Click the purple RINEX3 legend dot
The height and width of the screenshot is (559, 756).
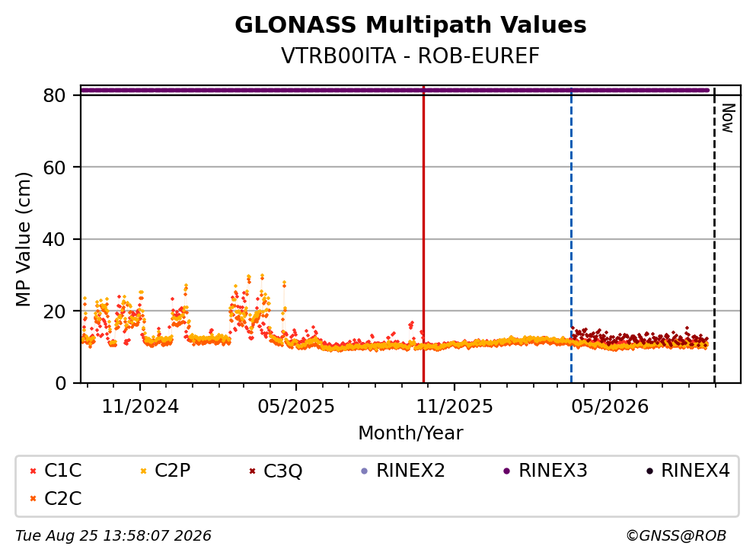click(x=506, y=471)
